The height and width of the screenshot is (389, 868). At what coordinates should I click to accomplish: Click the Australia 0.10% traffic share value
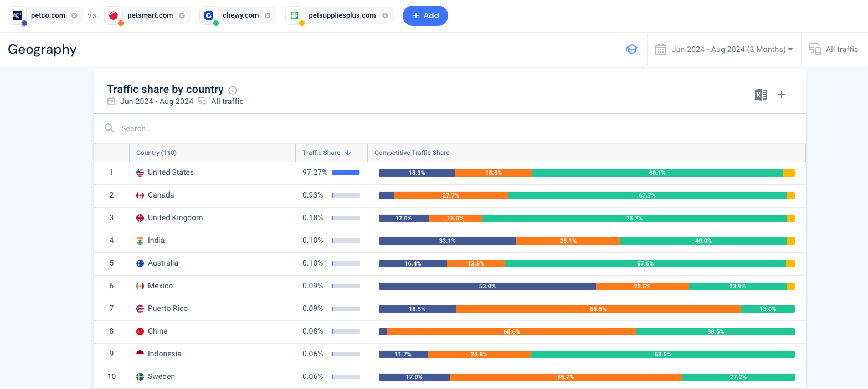click(312, 263)
